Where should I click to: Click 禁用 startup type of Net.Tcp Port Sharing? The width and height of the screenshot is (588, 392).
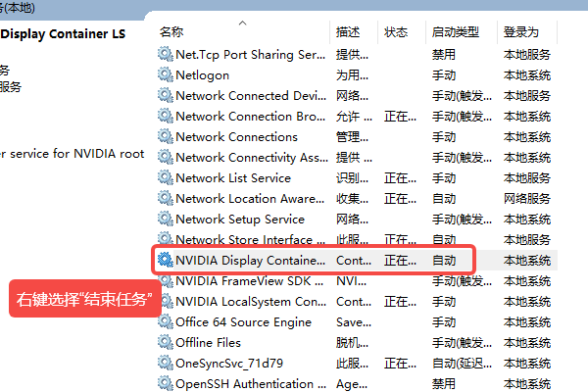(444, 55)
